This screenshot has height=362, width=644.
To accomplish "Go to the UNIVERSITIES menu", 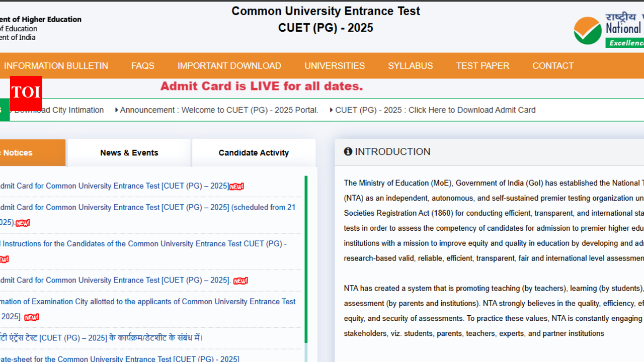I will pyautogui.click(x=335, y=66).
